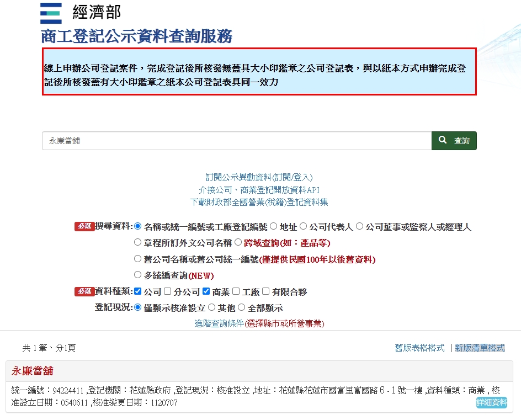Click the 線上申辦公司登記案件 notice banner
Screen dimensions: 521x420
point(259,71)
